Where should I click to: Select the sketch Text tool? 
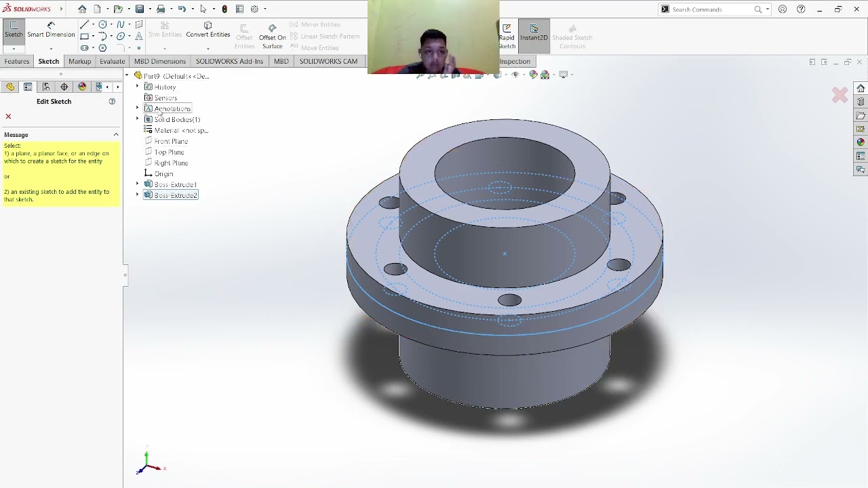(x=139, y=36)
